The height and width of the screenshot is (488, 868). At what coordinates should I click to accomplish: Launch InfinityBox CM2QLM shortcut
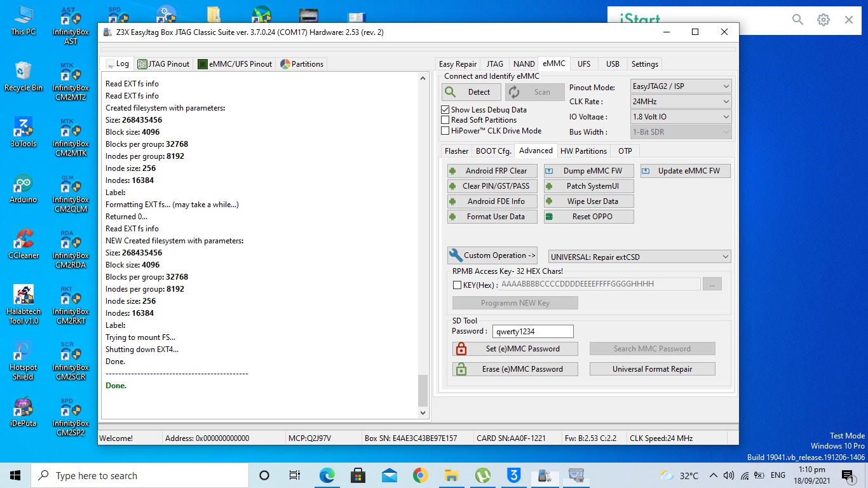71,193
